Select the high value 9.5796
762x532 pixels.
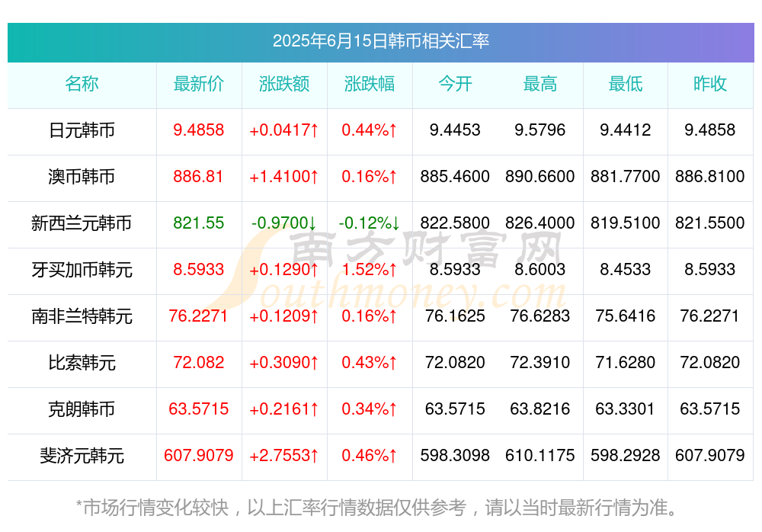(x=540, y=130)
